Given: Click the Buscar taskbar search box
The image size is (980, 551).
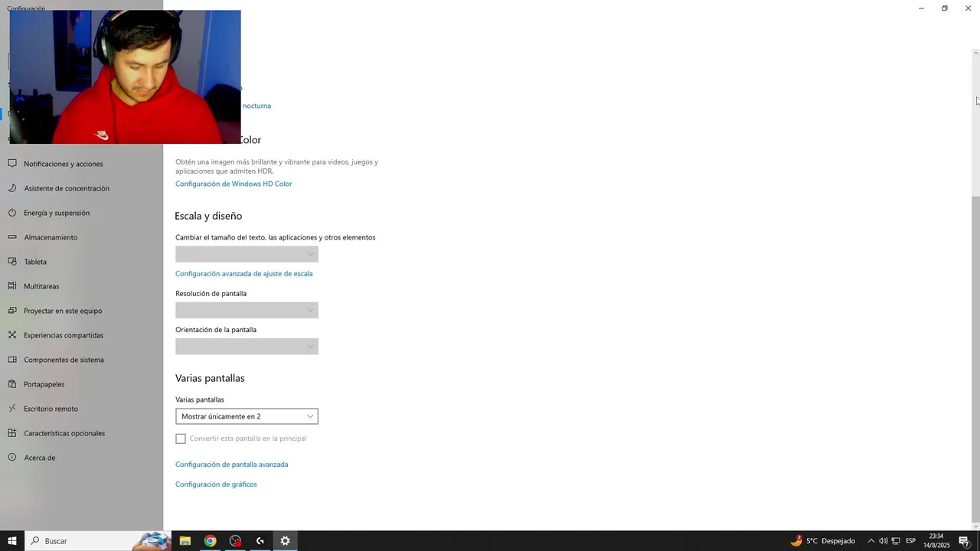Looking at the screenshot, I should pos(98,541).
